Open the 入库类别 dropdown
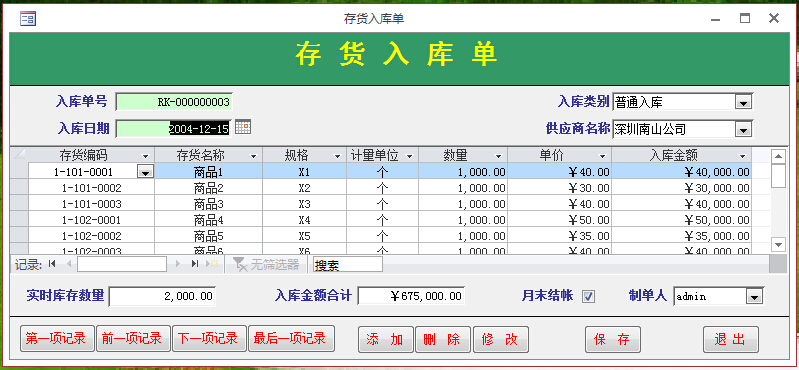The height and width of the screenshot is (370, 799). tap(743, 102)
